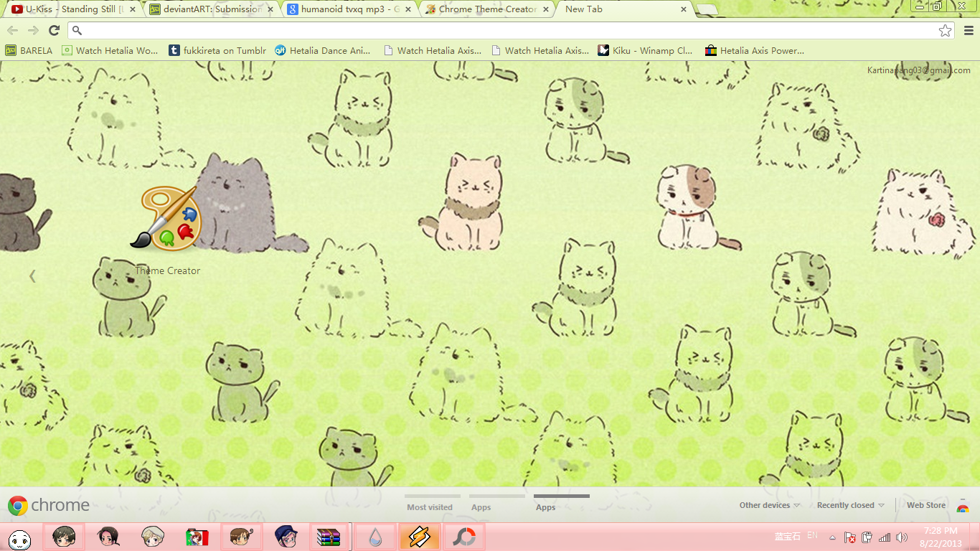Switch to the Most visited section

pos(430,504)
